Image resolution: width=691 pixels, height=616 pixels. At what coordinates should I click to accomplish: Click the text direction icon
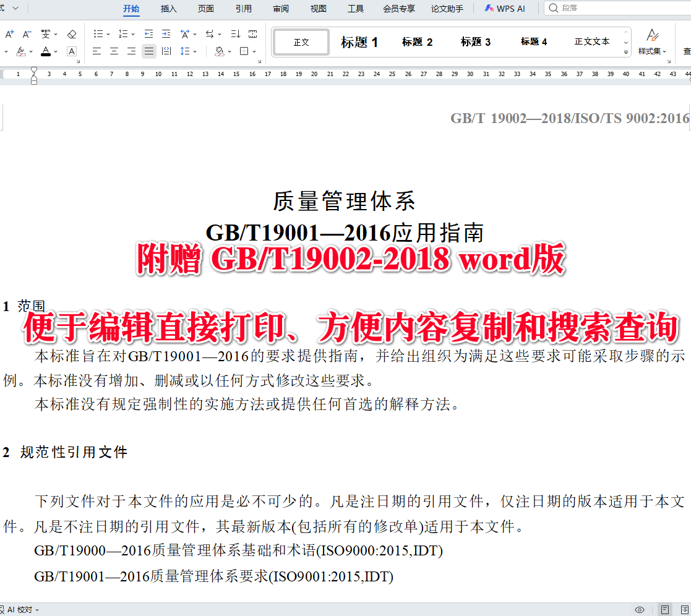210,34
